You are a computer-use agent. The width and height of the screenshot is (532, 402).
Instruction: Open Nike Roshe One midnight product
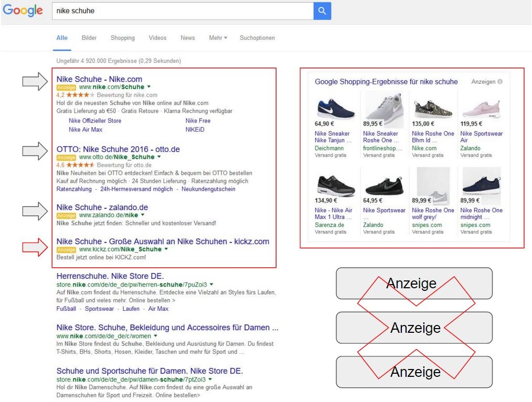tap(482, 213)
